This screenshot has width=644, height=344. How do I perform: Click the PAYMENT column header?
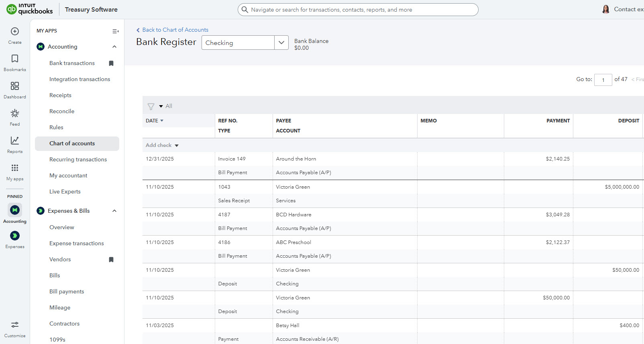558,121
